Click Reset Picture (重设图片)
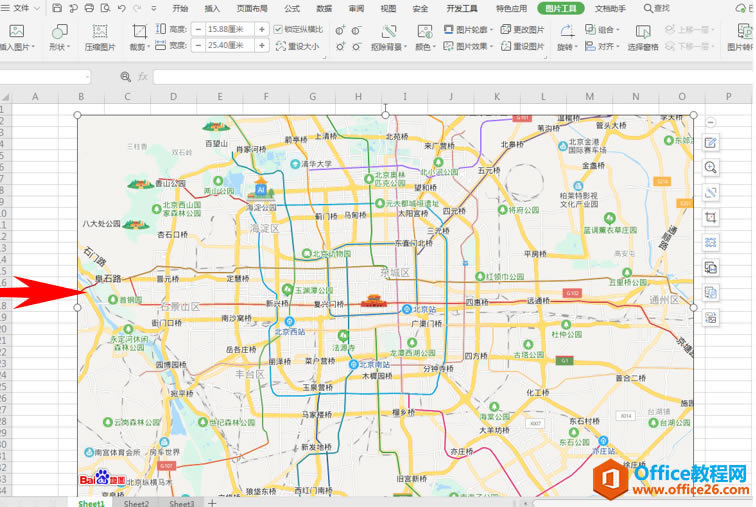The width and height of the screenshot is (756, 507). click(x=522, y=46)
